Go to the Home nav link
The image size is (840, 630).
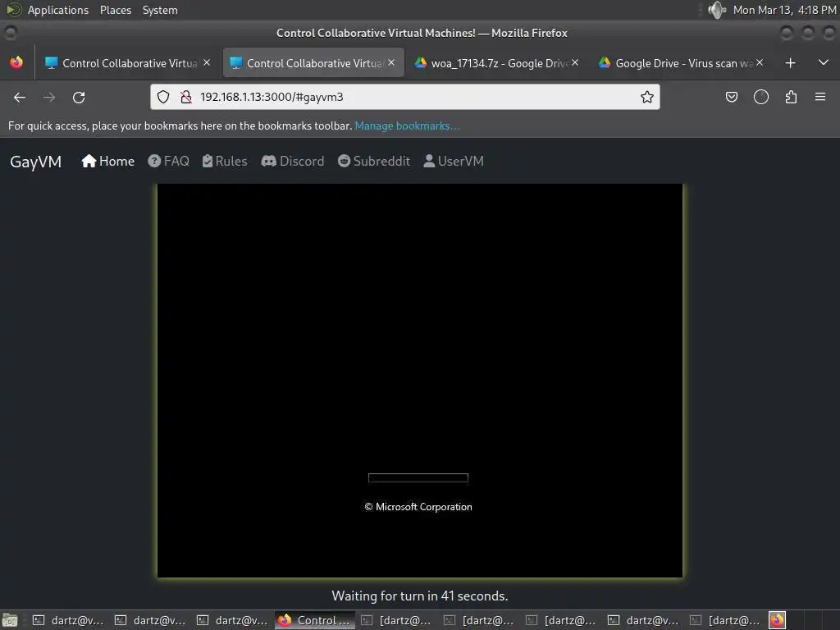(x=107, y=162)
